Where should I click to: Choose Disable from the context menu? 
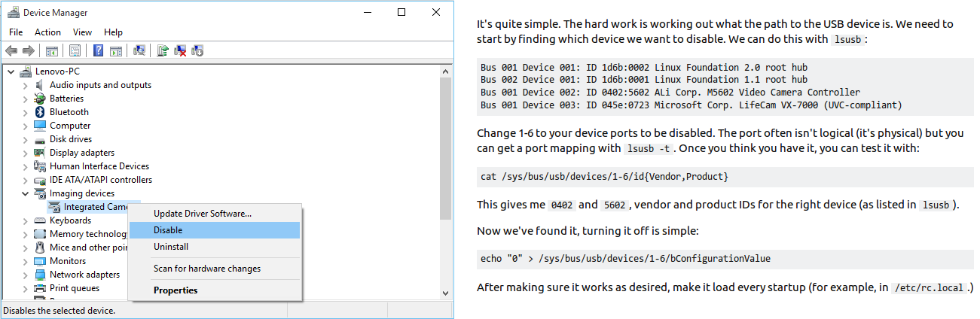[x=168, y=230]
